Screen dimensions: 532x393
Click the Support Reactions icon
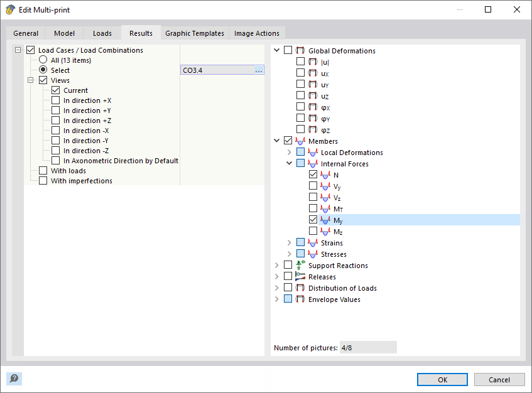300,265
